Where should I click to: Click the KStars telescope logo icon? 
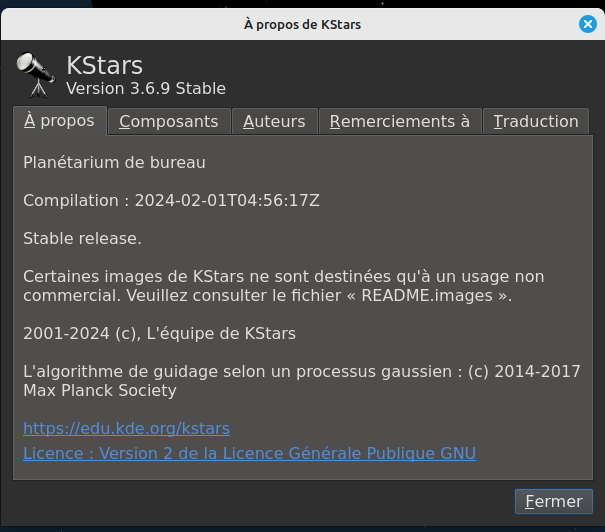[x=36, y=74]
